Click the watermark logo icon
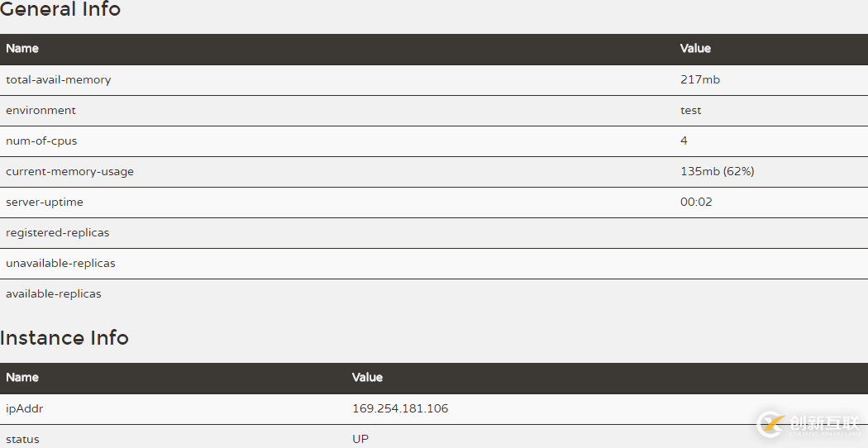 tap(771, 424)
